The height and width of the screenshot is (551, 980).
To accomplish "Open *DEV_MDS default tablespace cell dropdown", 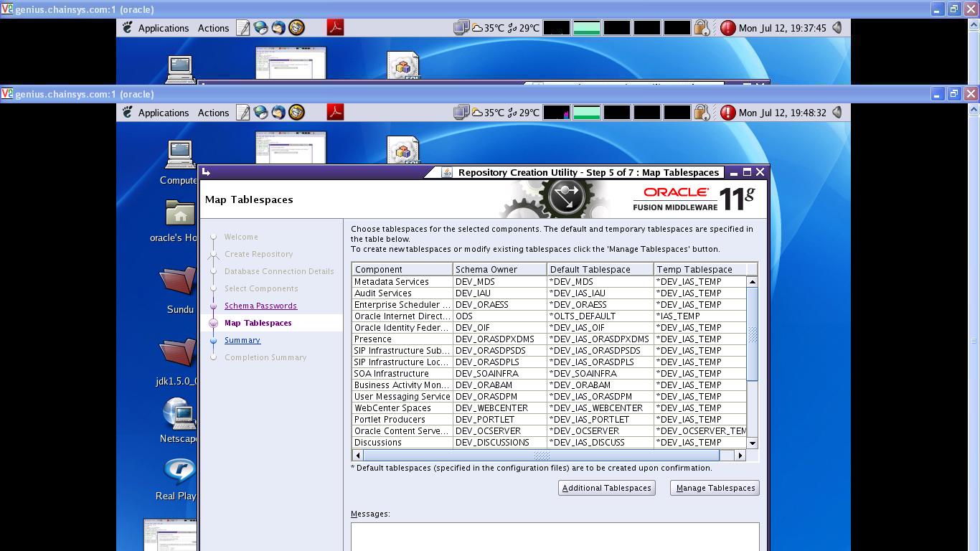I will point(600,282).
